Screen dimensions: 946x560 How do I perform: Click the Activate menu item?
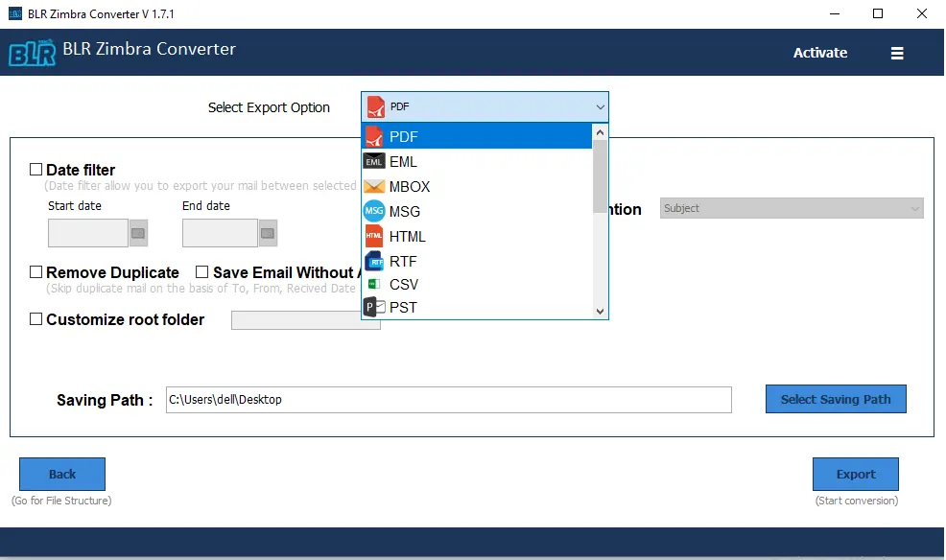click(819, 53)
